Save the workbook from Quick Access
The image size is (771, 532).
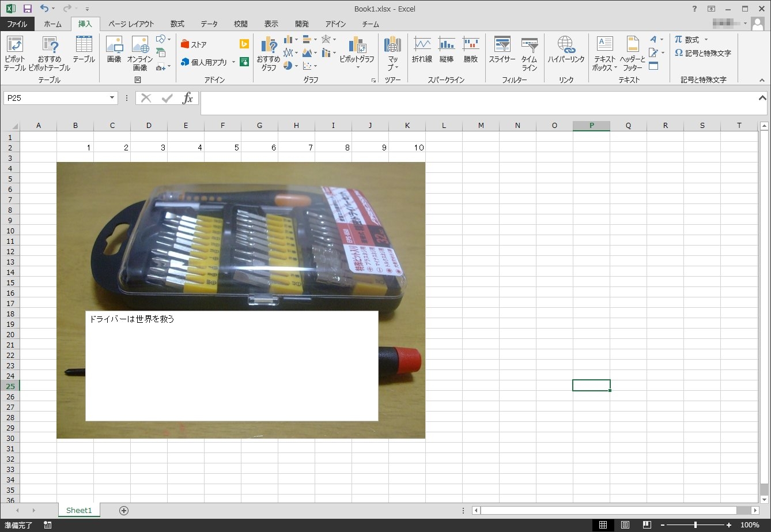point(28,9)
